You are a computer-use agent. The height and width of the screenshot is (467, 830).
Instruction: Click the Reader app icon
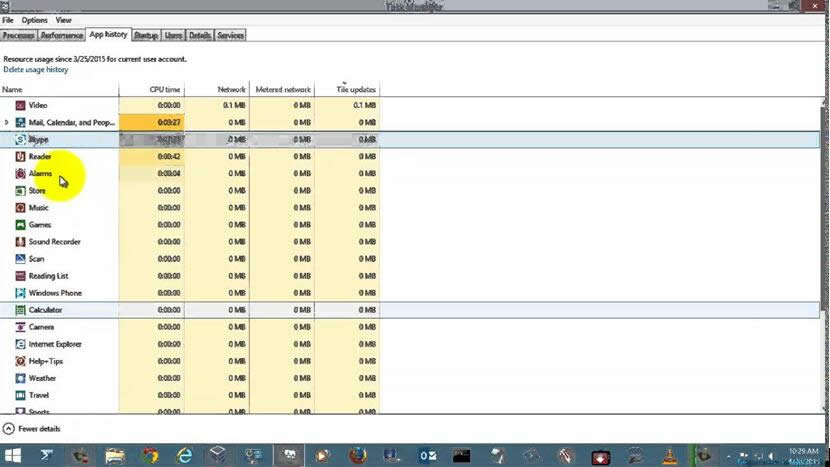tap(20, 156)
